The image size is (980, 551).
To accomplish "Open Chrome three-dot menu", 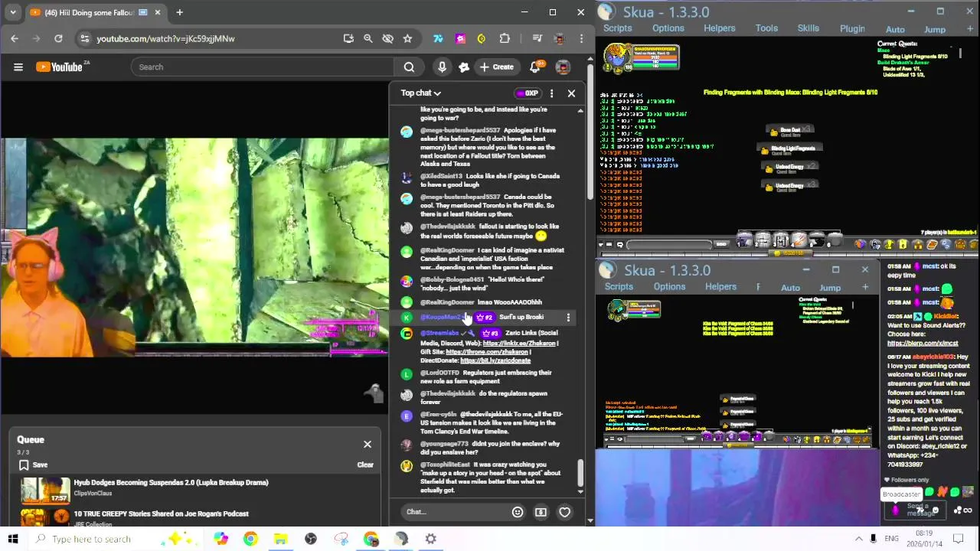I will coord(581,38).
